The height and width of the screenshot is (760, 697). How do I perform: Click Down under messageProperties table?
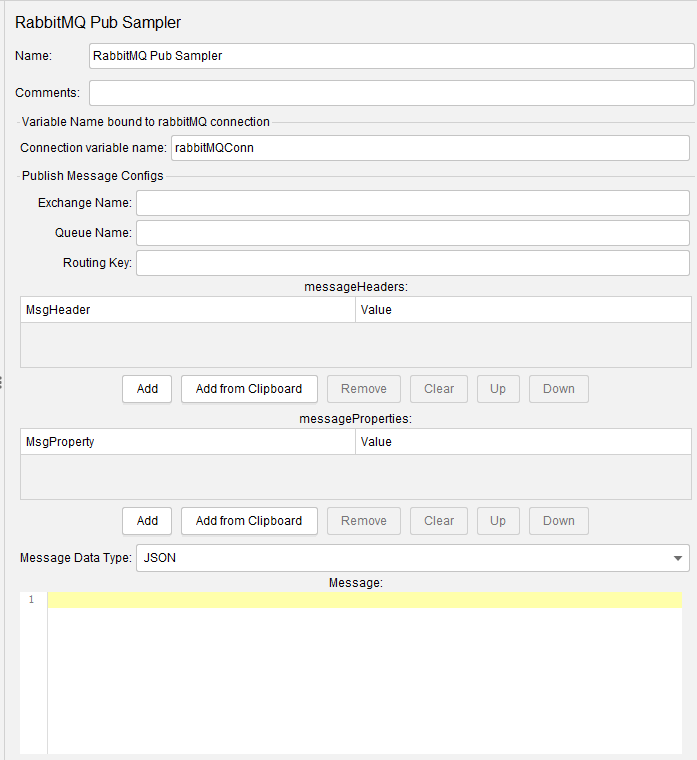click(558, 521)
